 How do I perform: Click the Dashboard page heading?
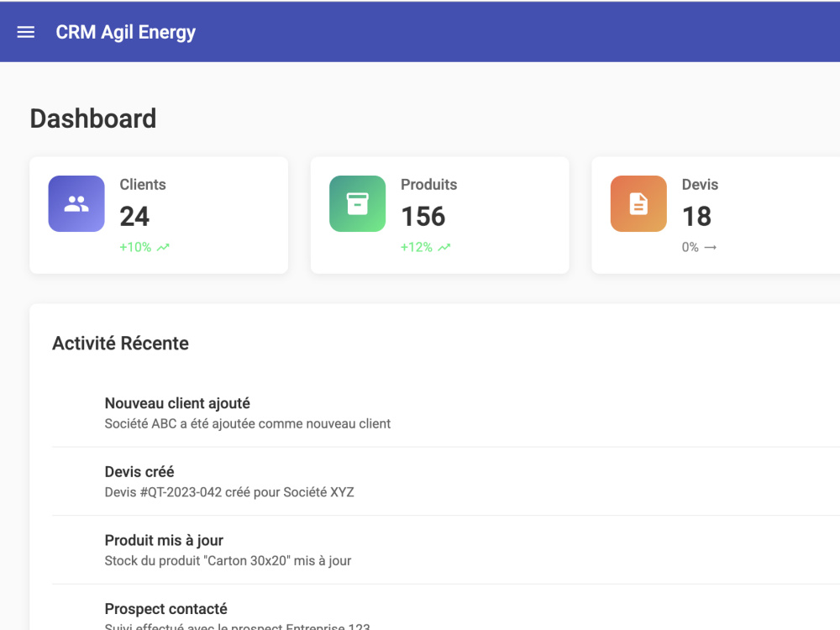tap(93, 118)
